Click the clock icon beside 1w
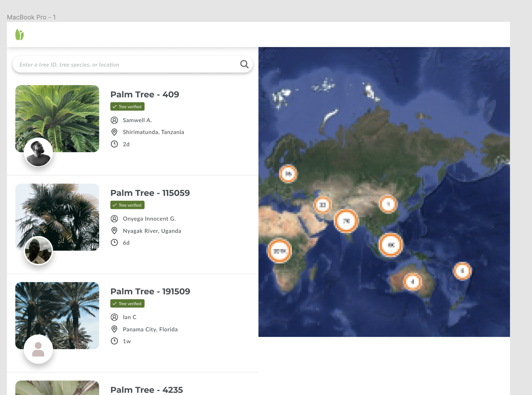 (x=114, y=341)
